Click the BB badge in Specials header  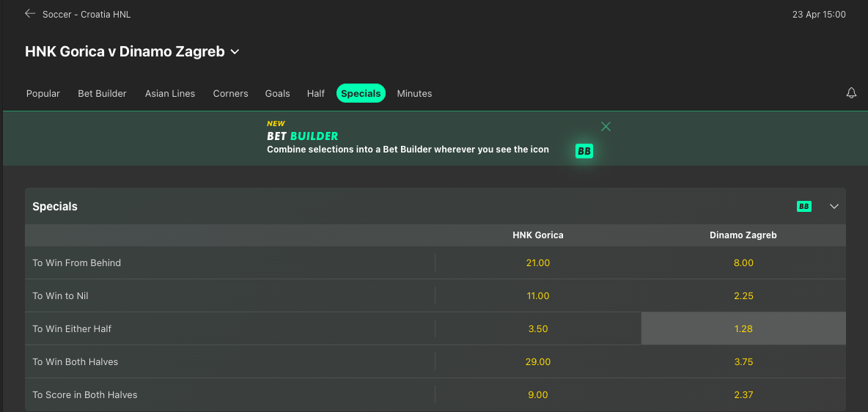click(804, 207)
